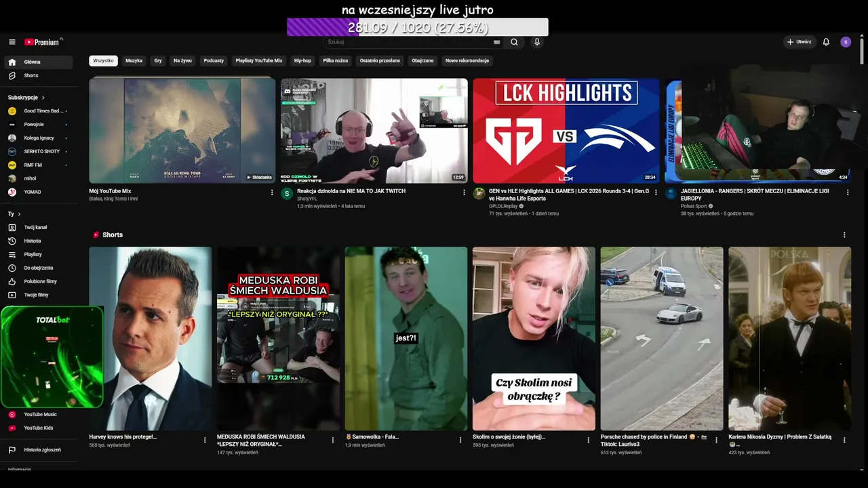
Task: Open Good Times Bad channel subscription
Action: pos(39,110)
